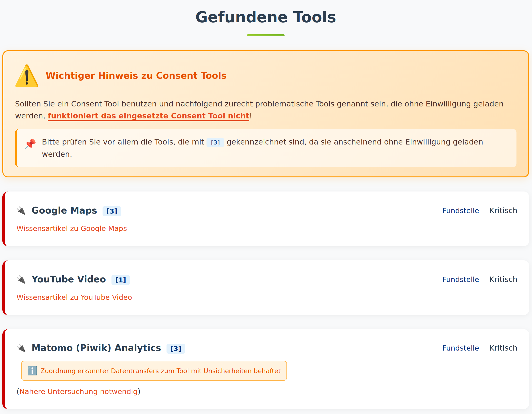Screen dimensions: 532x414
Task: Click the plug icon beside Google Maps
Action: point(21,211)
